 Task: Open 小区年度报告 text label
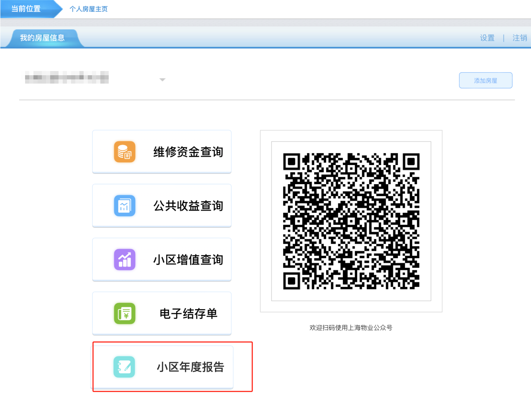[190, 367]
